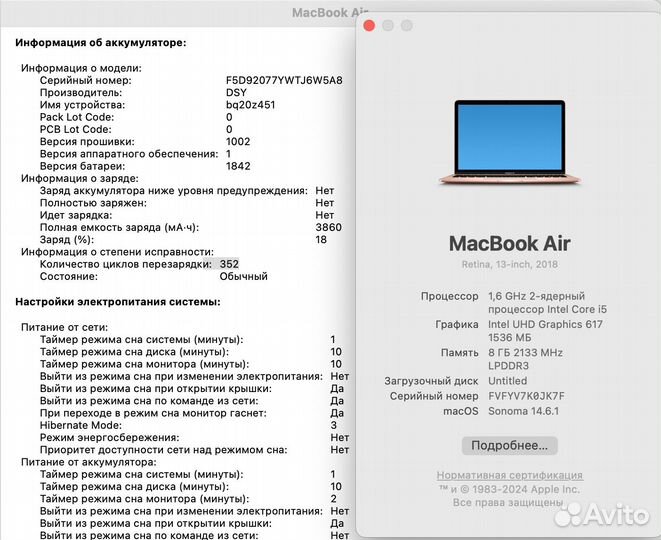Viewport: 661px width, 540px height.
Task: Click the PCB Lot Code label
Action: point(76,129)
